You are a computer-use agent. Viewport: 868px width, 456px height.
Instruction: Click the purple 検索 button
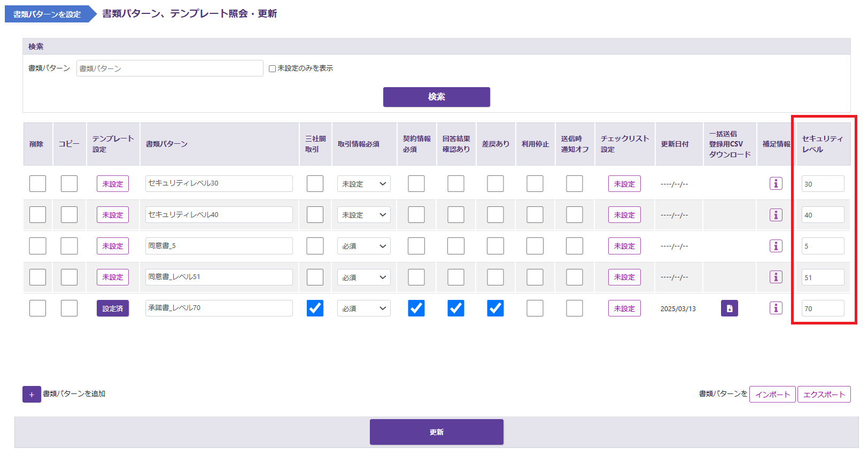[436, 97]
